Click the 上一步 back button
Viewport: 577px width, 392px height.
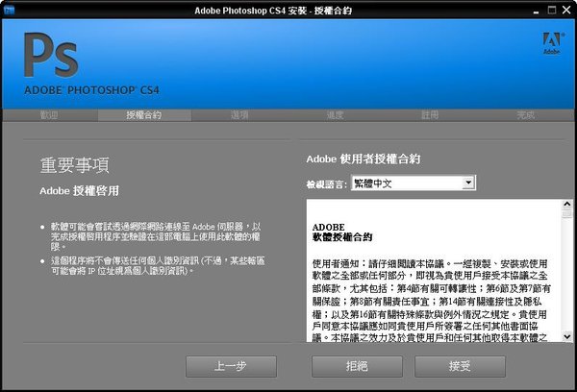tap(231, 366)
